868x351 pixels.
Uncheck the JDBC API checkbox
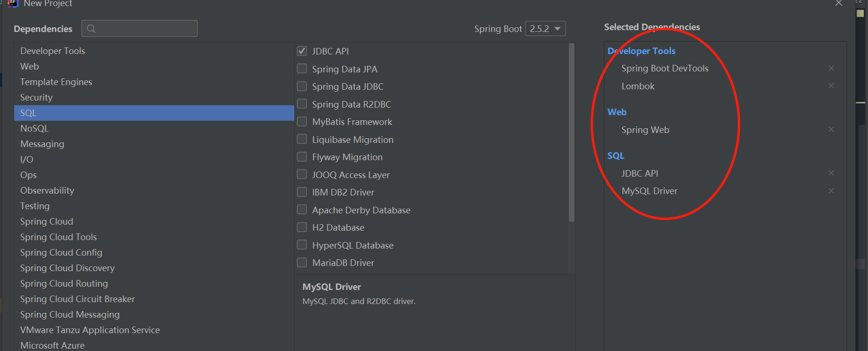tap(302, 51)
